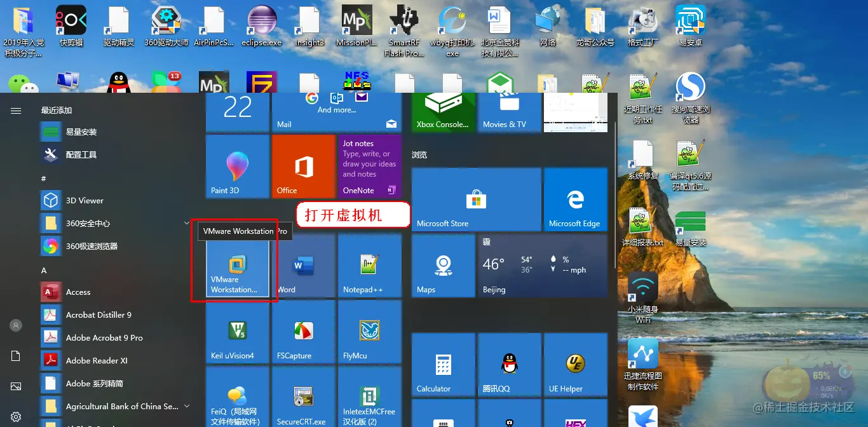Screen dimensions: 868x427
Task: Launch the Word tile
Action: pos(304,266)
